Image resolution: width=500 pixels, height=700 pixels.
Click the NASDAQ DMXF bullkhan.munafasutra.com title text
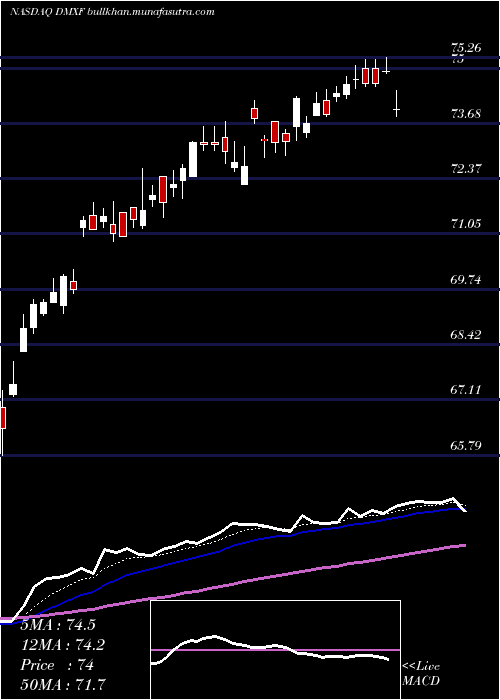click(x=112, y=12)
